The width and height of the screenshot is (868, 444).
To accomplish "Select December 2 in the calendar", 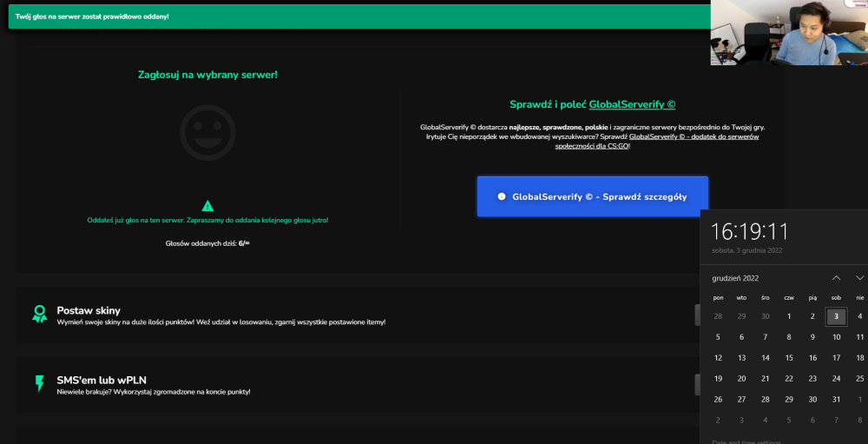I will point(812,316).
